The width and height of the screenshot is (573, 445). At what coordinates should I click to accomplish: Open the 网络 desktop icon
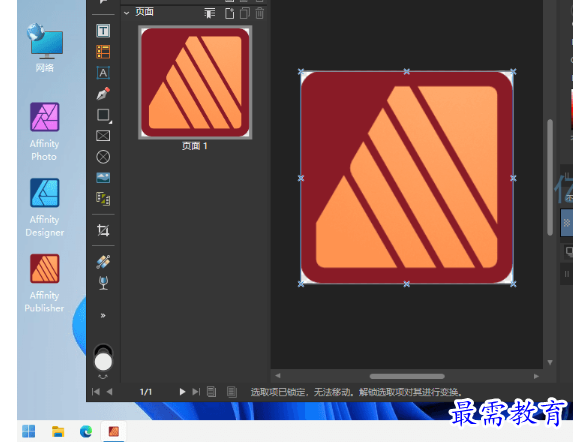tap(45, 47)
